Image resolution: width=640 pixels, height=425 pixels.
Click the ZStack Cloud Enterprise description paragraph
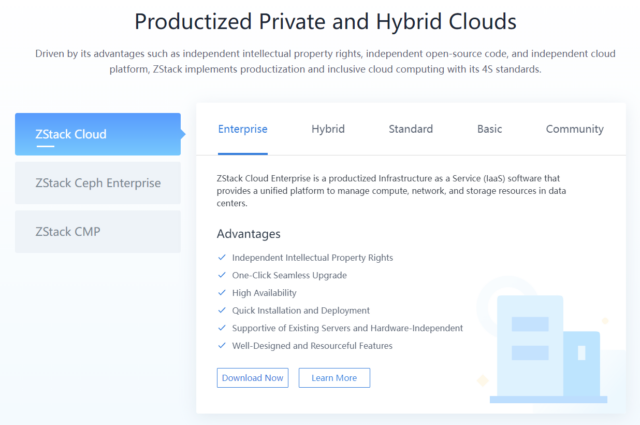click(391, 191)
